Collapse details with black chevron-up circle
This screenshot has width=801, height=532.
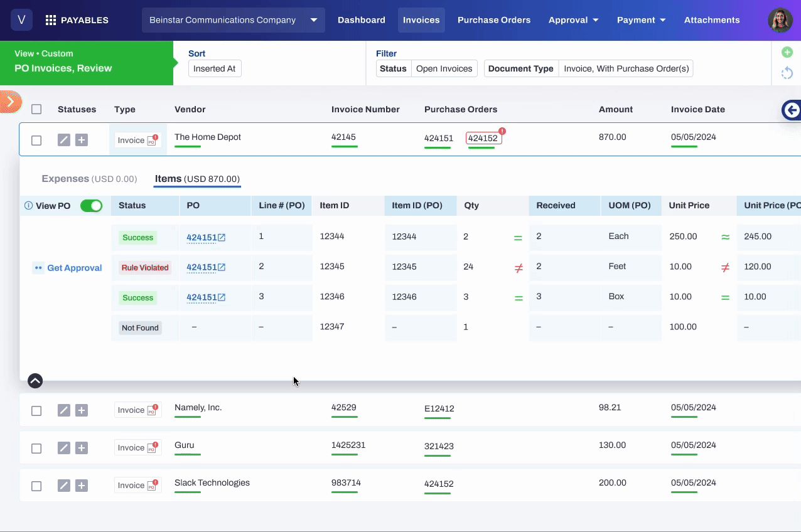(35, 380)
